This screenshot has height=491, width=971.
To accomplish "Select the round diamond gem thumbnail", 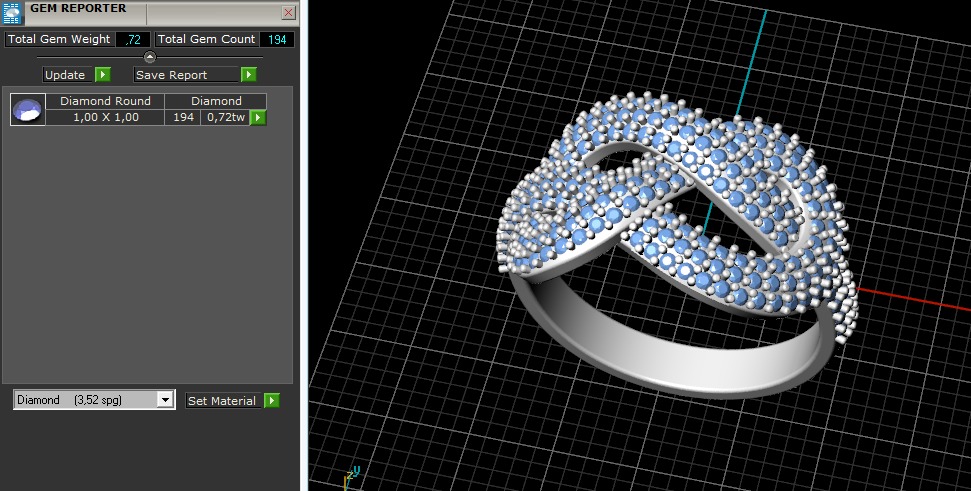I will point(28,110).
